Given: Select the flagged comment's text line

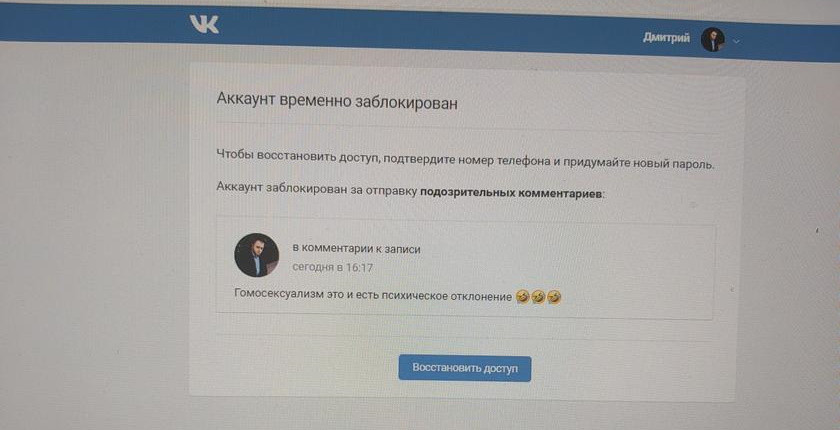Looking at the screenshot, I should pos(398,296).
